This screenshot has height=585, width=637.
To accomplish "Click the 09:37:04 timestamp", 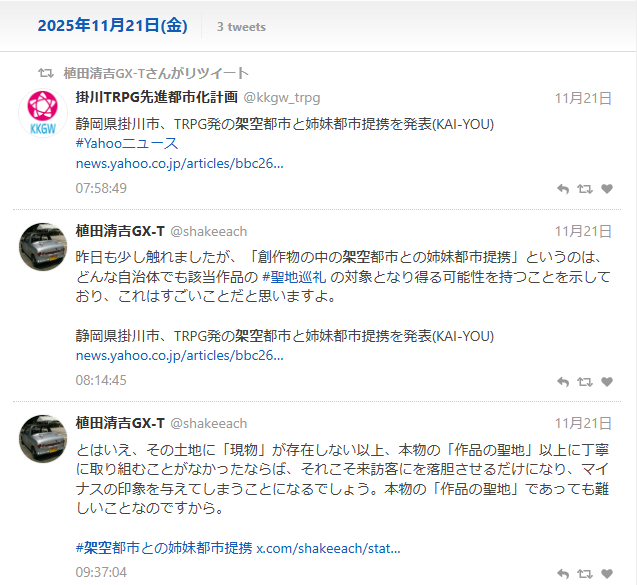I will pyautogui.click(x=101, y=572).
